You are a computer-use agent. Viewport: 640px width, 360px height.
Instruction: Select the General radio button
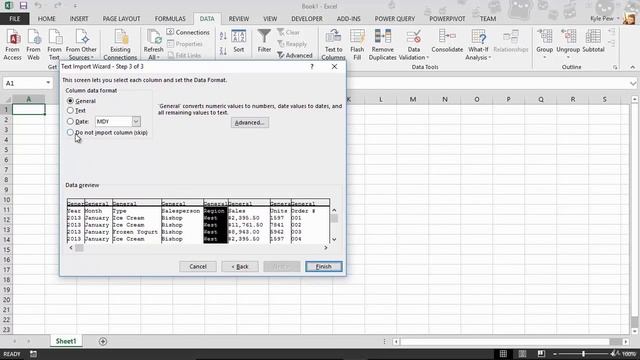71,100
